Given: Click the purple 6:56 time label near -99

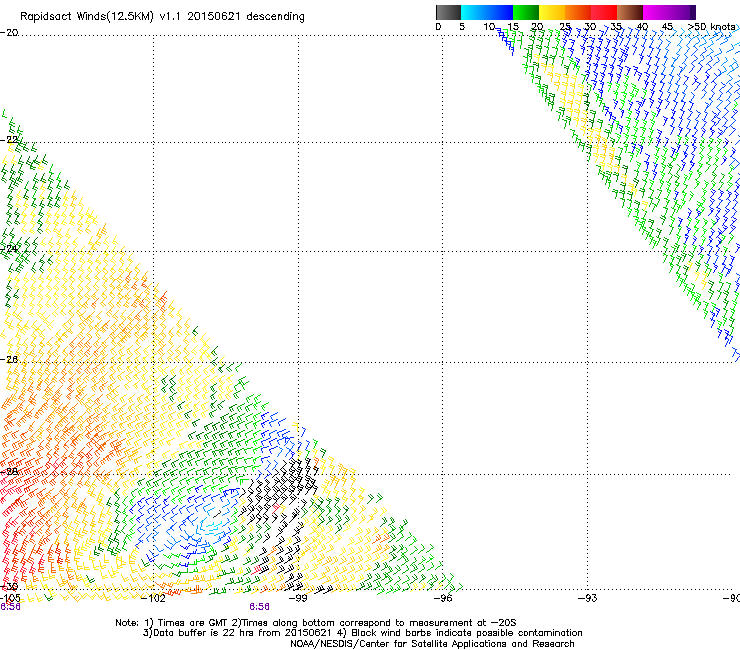Looking at the screenshot, I should click(260, 607).
